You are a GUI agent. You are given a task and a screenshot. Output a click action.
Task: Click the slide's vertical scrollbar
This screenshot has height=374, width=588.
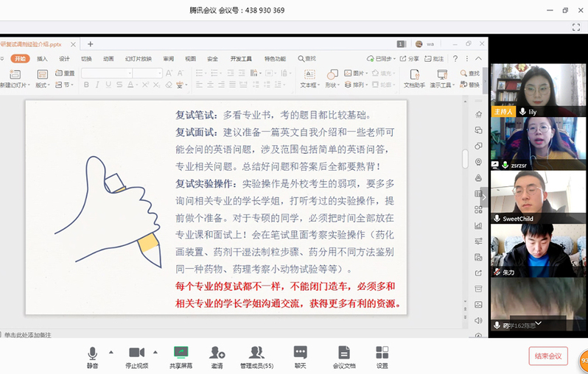[465, 158]
